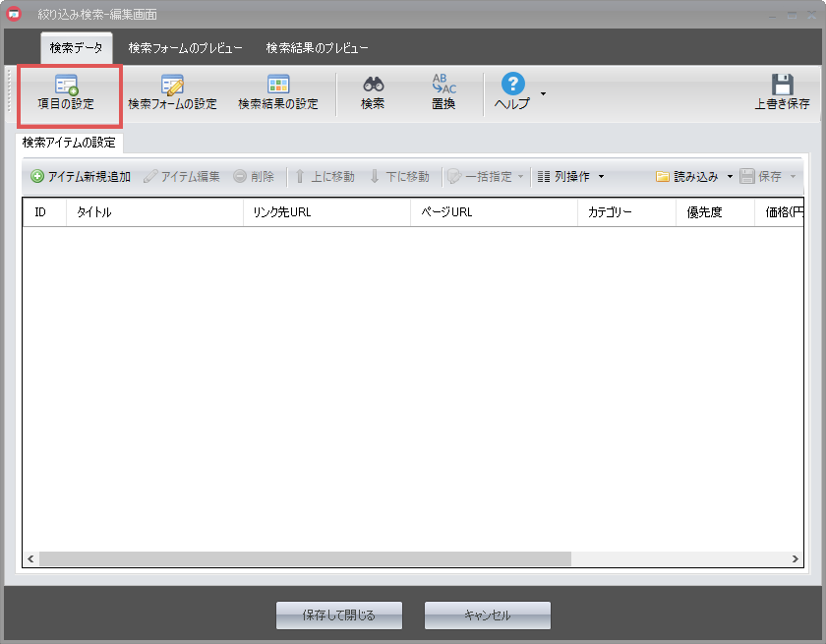Viewport: 826px width, 644px height.
Task: Open the 読み込み folder button
Action: (688, 177)
